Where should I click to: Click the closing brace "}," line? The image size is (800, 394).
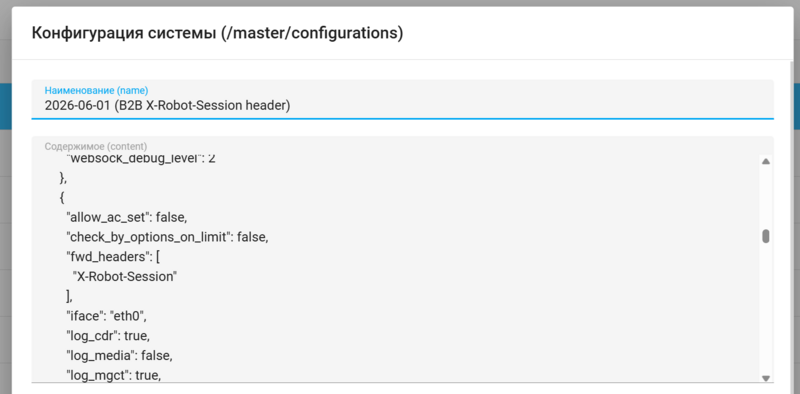click(x=63, y=178)
